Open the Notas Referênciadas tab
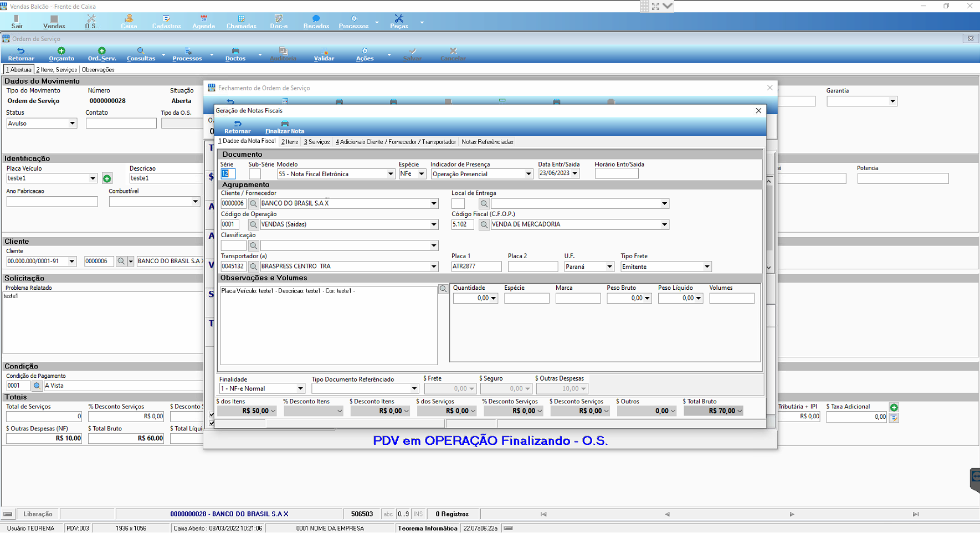Image resolution: width=980 pixels, height=533 pixels. (488, 142)
